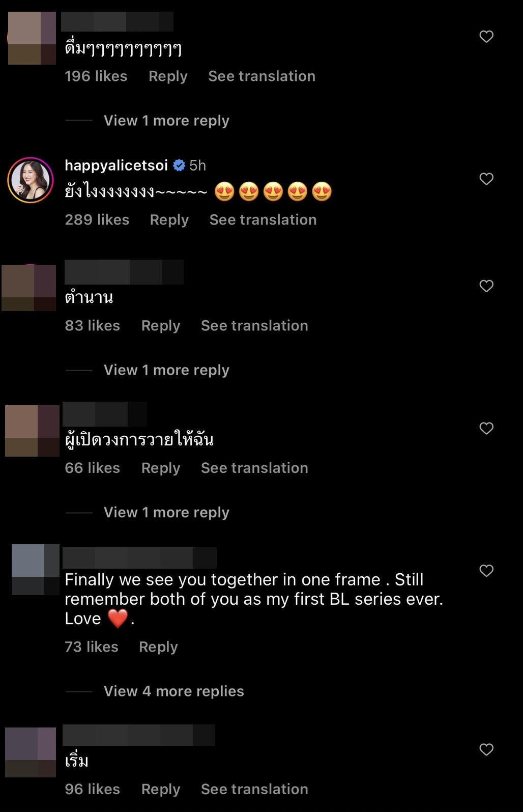Heart the comment that says ตำนาน
Screen dimensions: 523x812
486,286
